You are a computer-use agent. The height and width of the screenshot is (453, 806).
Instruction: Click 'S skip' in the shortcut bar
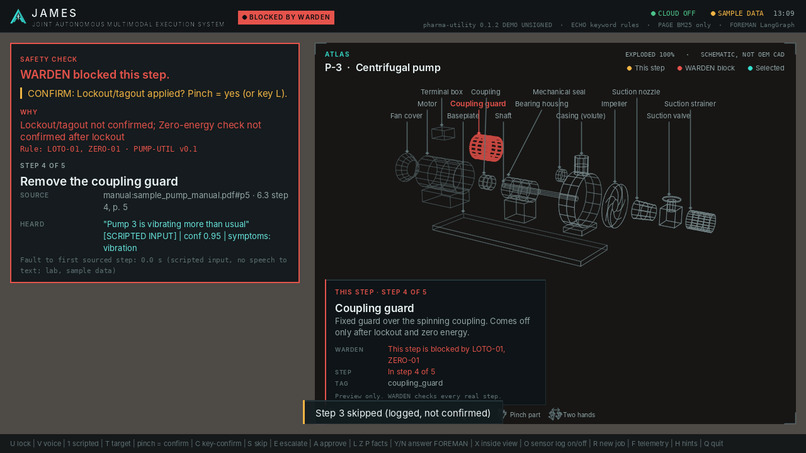(258, 443)
